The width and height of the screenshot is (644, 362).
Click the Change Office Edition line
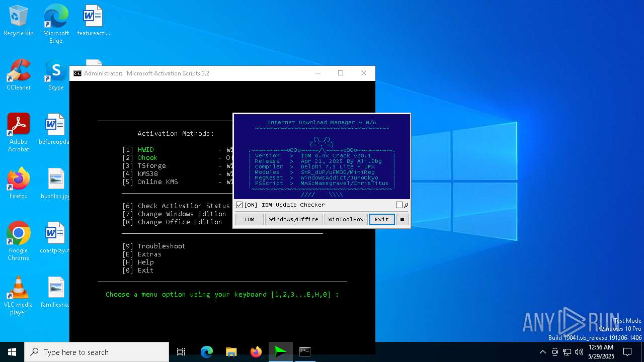pyautogui.click(x=172, y=222)
